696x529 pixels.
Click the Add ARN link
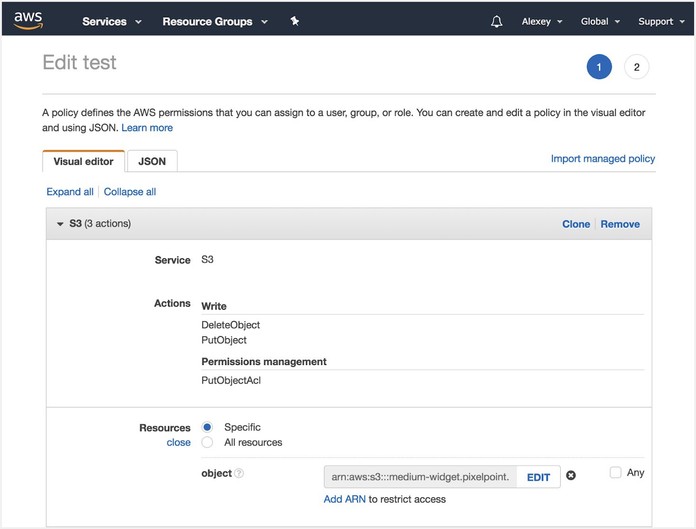click(345, 499)
